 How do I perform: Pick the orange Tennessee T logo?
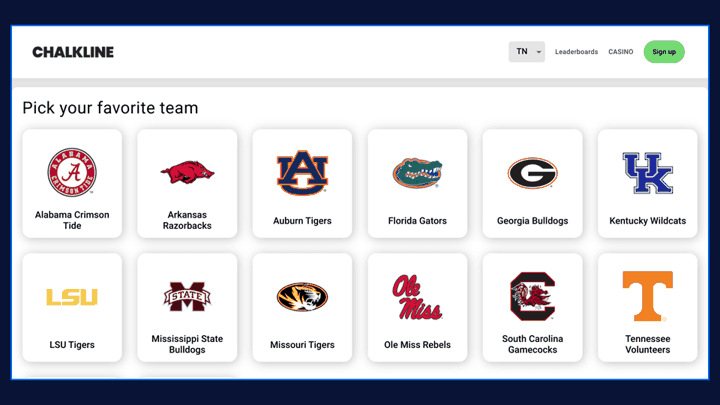click(647, 296)
